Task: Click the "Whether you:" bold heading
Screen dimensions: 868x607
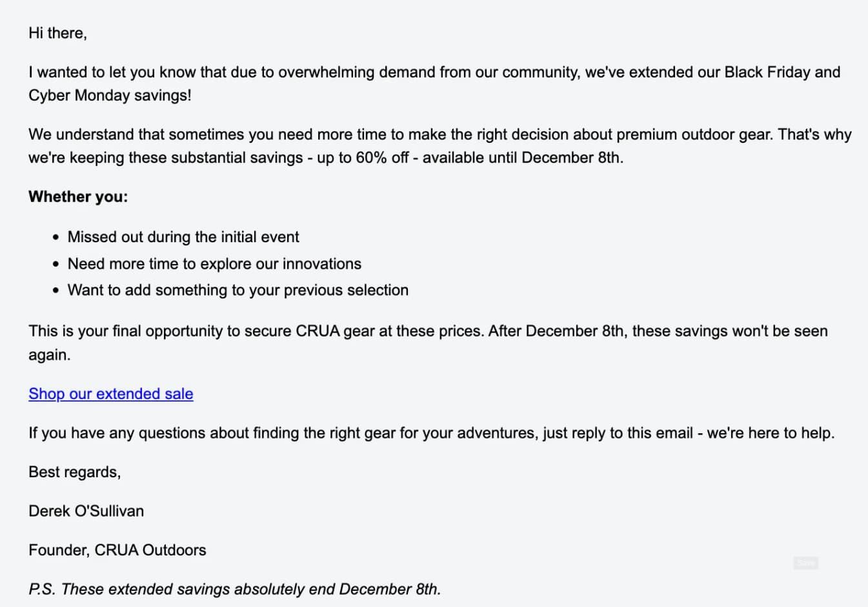Action: pos(78,197)
